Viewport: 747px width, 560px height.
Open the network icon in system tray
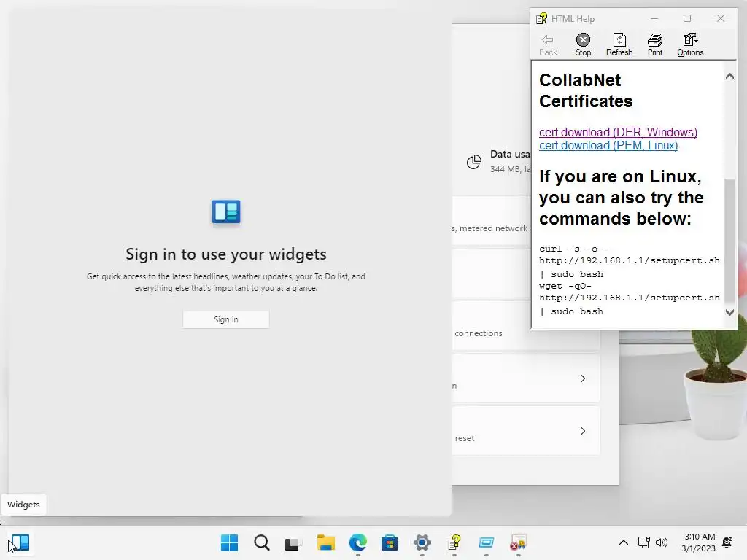click(x=644, y=542)
